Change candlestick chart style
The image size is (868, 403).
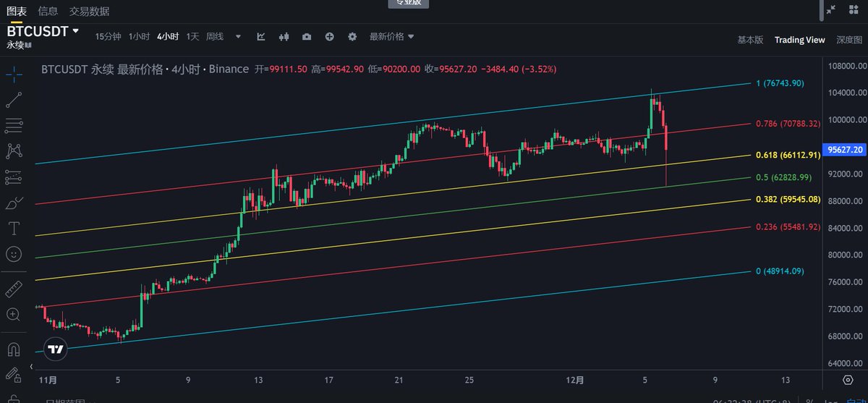click(x=284, y=36)
